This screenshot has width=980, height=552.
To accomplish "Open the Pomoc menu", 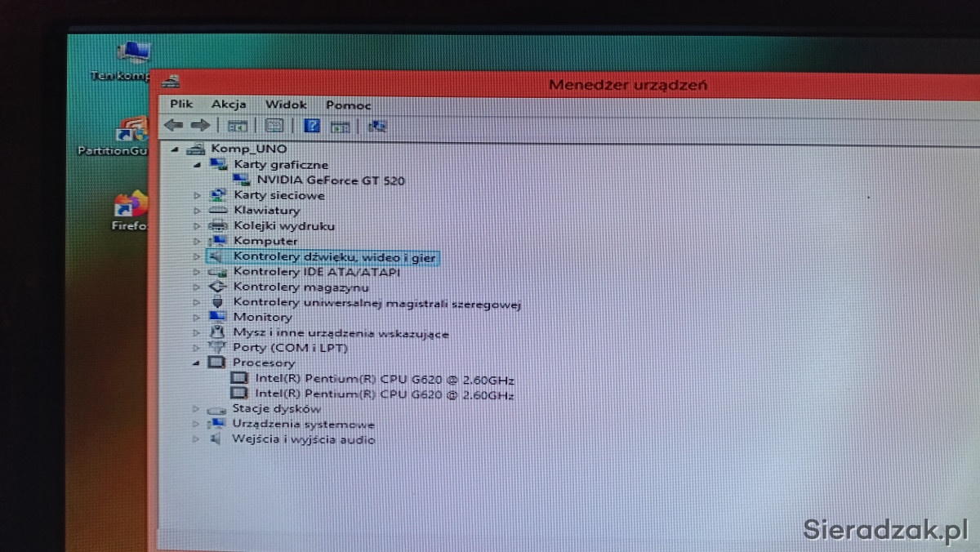I will coord(348,105).
